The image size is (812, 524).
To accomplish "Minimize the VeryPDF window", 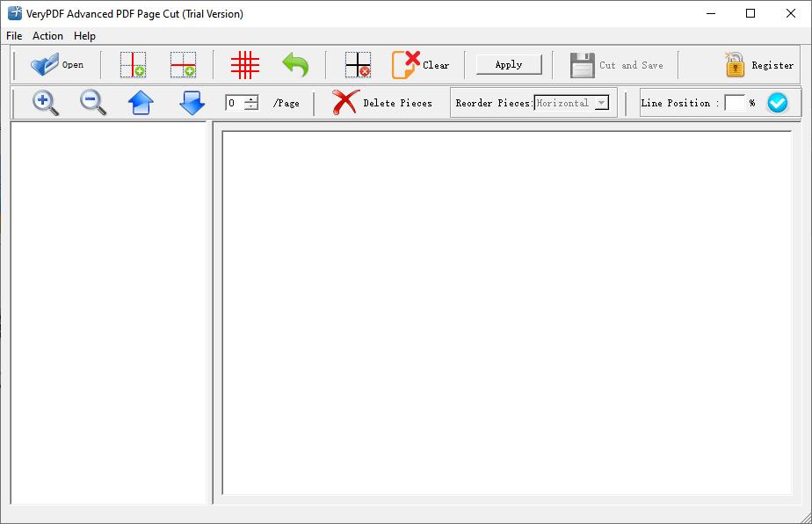I will 711,13.
